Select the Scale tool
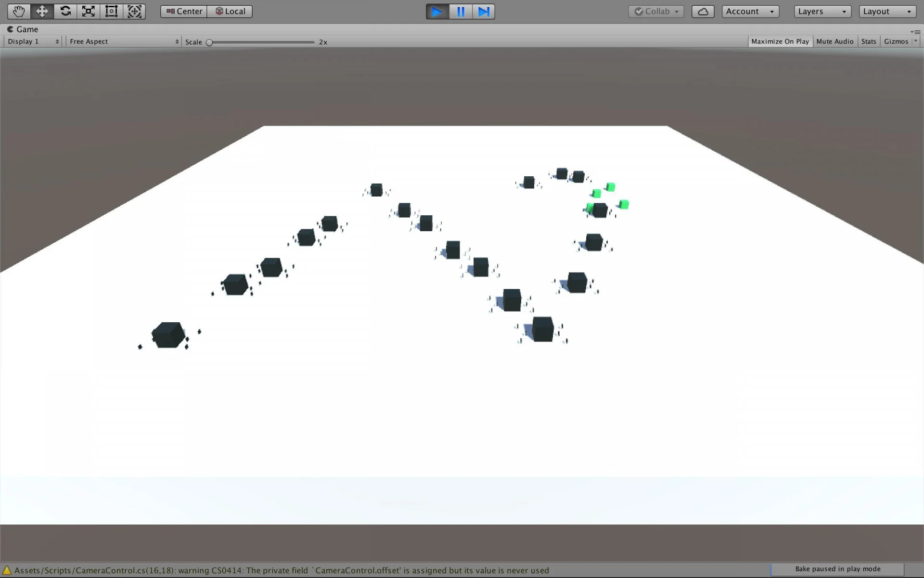924x578 pixels. (x=88, y=11)
